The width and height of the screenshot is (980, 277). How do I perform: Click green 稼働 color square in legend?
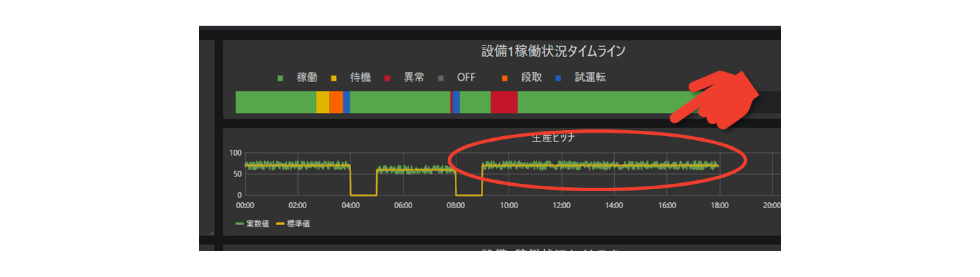coord(280,78)
